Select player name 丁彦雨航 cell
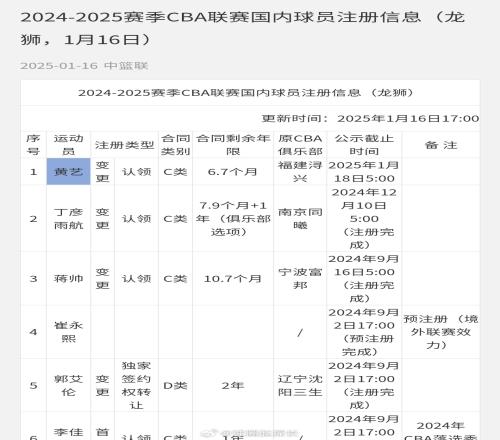 [x=68, y=218]
